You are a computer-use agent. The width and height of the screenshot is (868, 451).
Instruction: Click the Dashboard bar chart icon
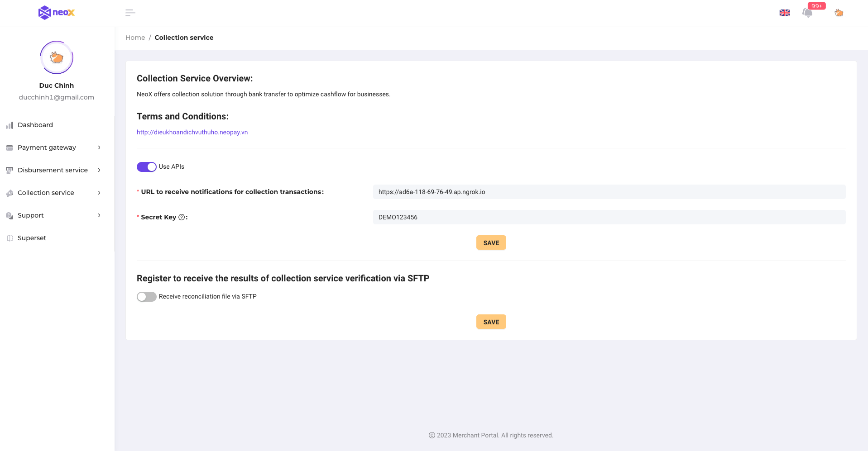pos(10,125)
